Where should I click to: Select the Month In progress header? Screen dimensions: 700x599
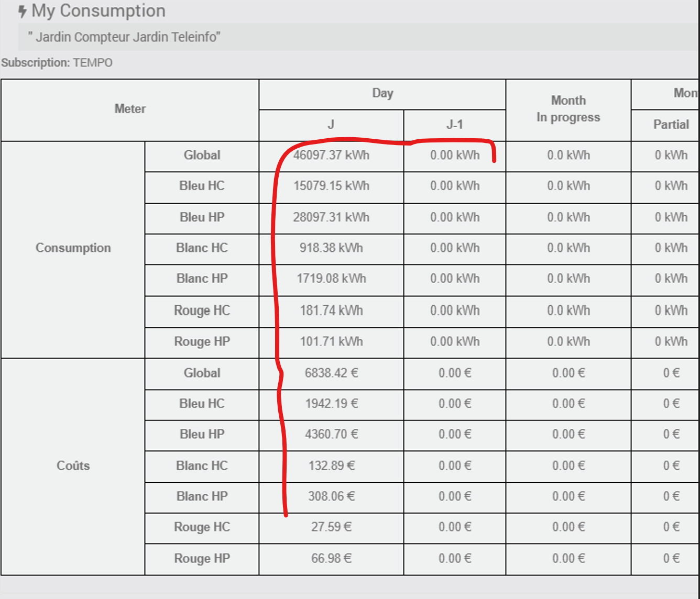pos(568,109)
